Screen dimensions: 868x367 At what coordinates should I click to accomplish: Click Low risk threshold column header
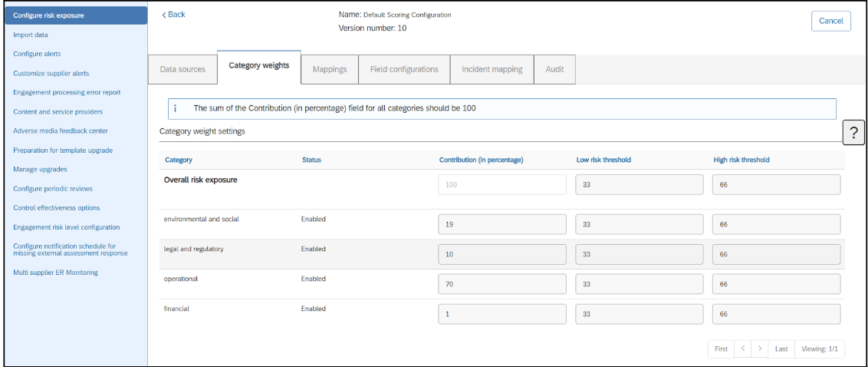[x=604, y=160]
